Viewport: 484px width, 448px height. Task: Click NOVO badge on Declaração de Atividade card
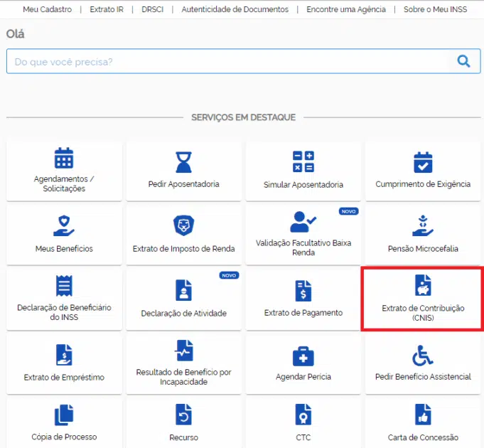(229, 275)
